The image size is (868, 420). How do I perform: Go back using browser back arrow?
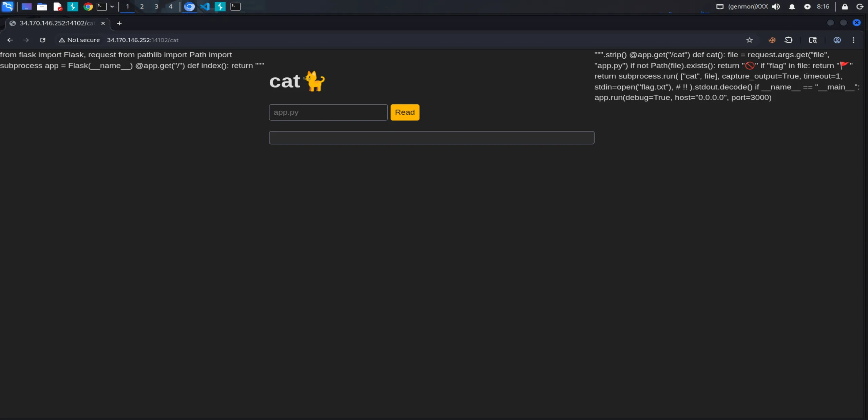click(10, 40)
